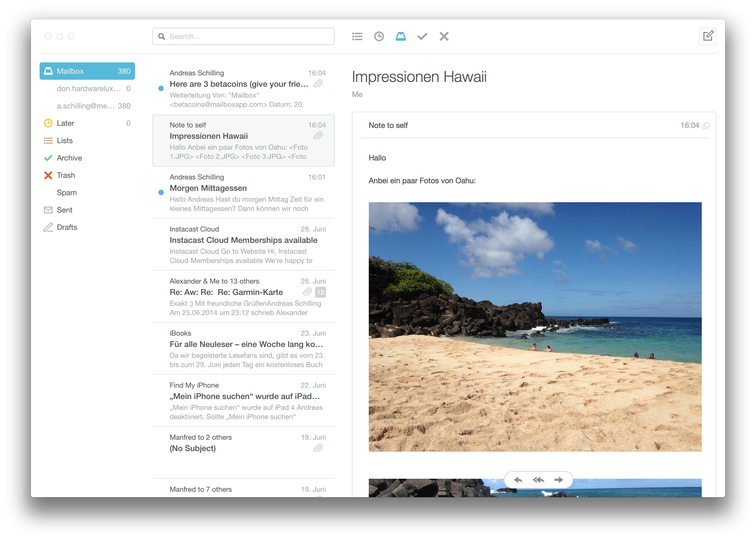Open Instacast Cloud Memberships available email
The height and width of the screenshot is (540, 756).
(x=243, y=245)
